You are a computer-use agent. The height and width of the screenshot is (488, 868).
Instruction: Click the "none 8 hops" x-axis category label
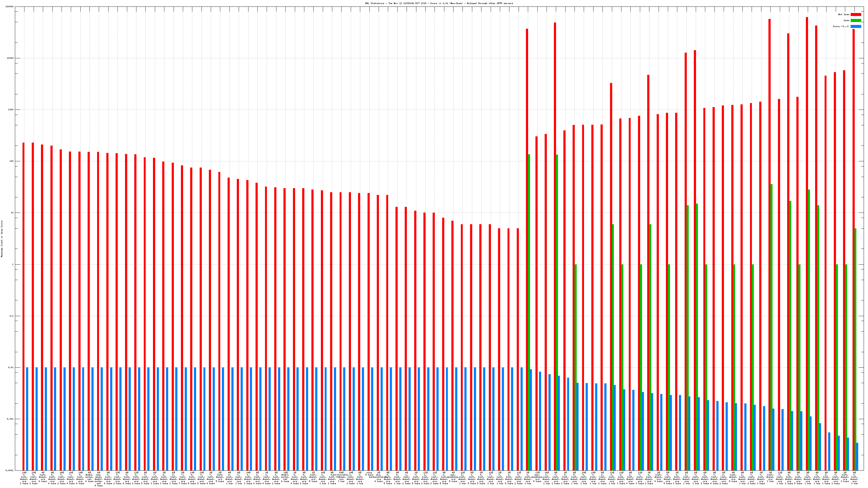coord(369,474)
